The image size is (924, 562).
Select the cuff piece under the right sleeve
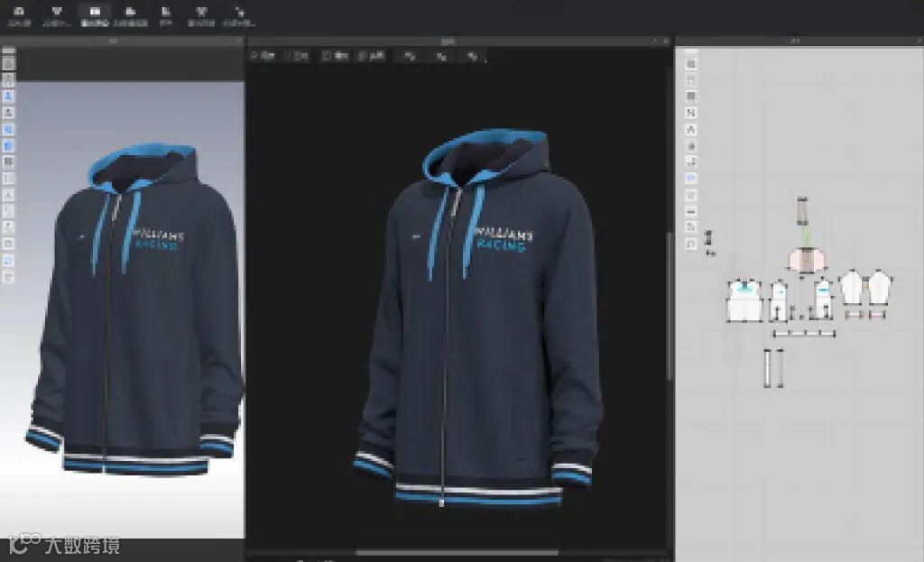[x=877, y=315]
